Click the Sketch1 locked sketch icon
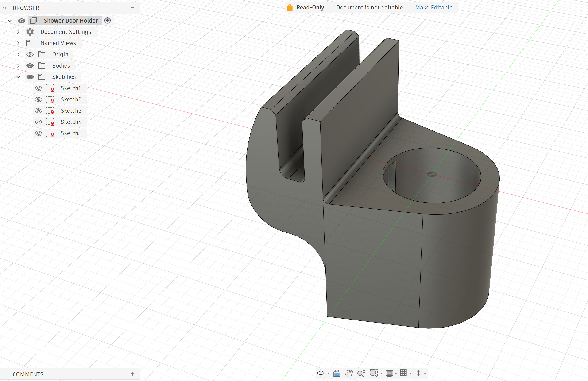588x381 pixels. [x=50, y=88]
